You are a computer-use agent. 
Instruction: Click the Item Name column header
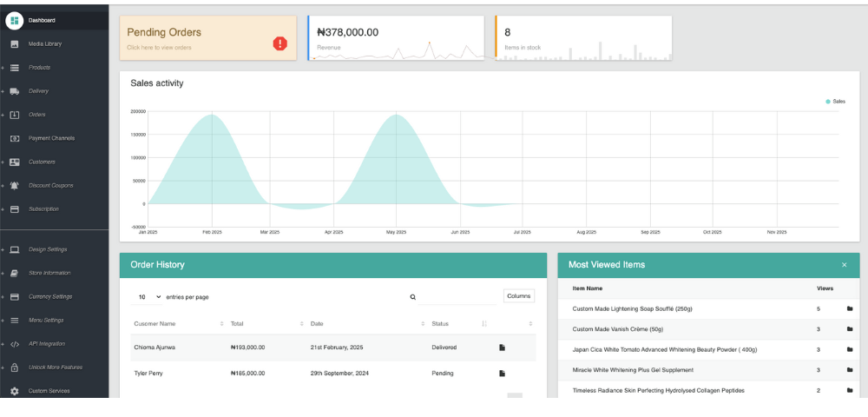(x=588, y=288)
